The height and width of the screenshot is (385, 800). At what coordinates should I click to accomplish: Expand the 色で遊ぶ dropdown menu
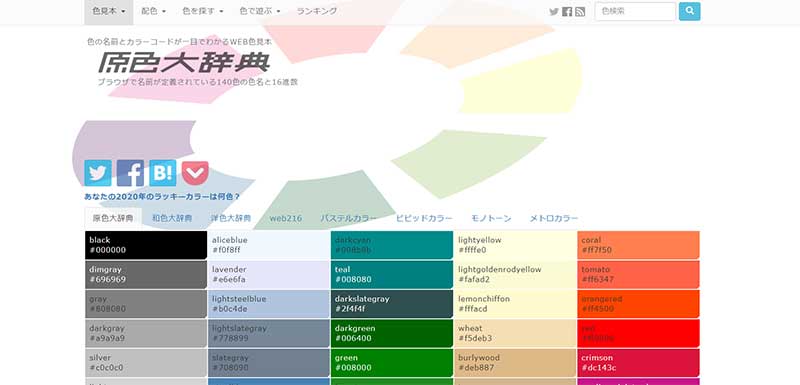(x=260, y=11)
